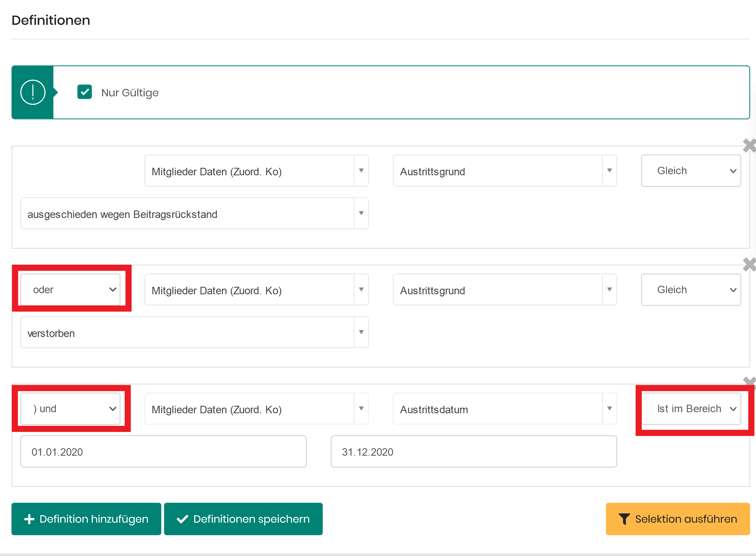Open the ') und' connector dropdown
Screen dimensions: 756x556
tap(70, 408)
